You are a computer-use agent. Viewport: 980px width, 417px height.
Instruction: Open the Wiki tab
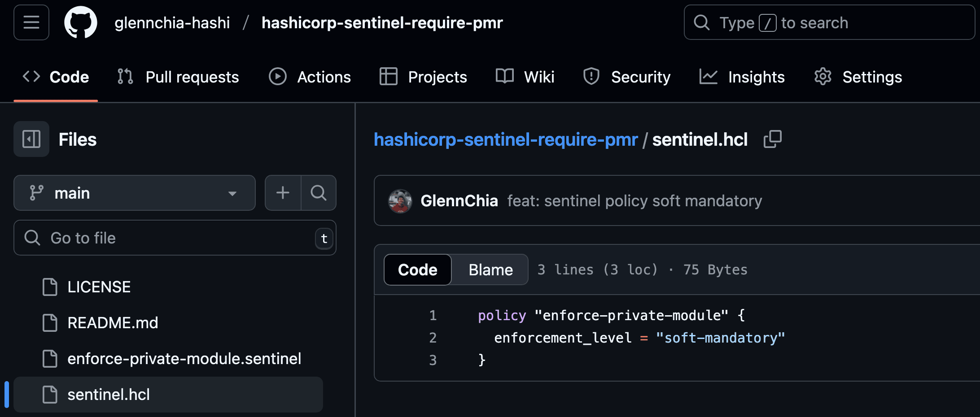click(525, 77)
